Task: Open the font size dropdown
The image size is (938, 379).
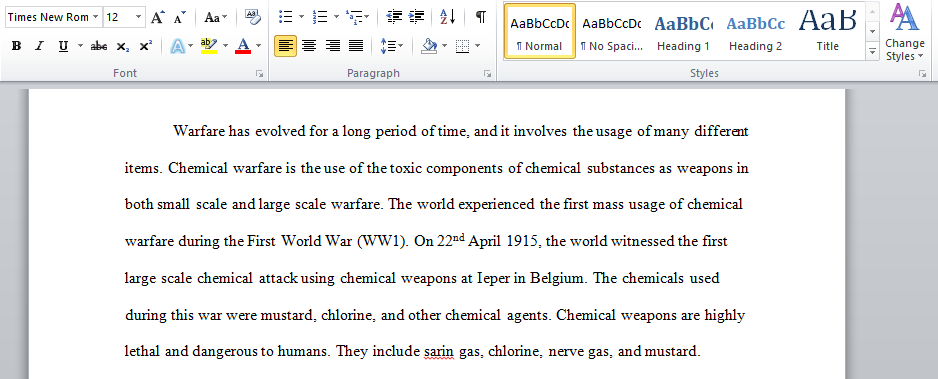Action: [139, 17]
